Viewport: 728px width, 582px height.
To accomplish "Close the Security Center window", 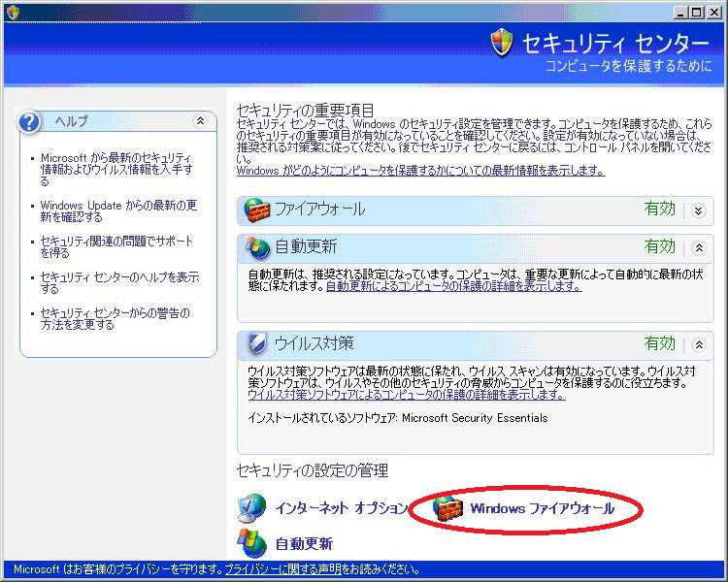I will 713,13.
